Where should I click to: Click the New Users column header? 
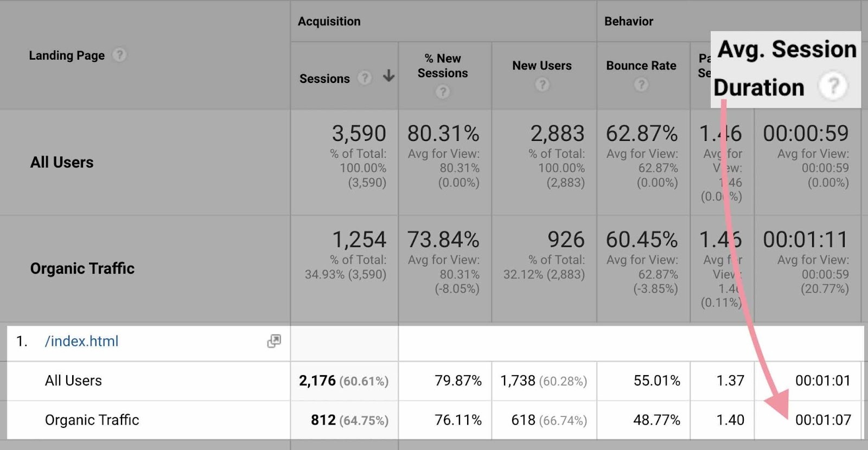[x=541, y=65]
